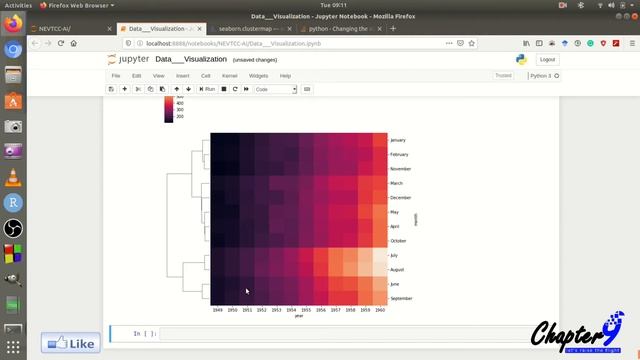The height and width of the screenshot is (360, 640).
Task: Open a new browser tab with plus
Action: [393, 29]
